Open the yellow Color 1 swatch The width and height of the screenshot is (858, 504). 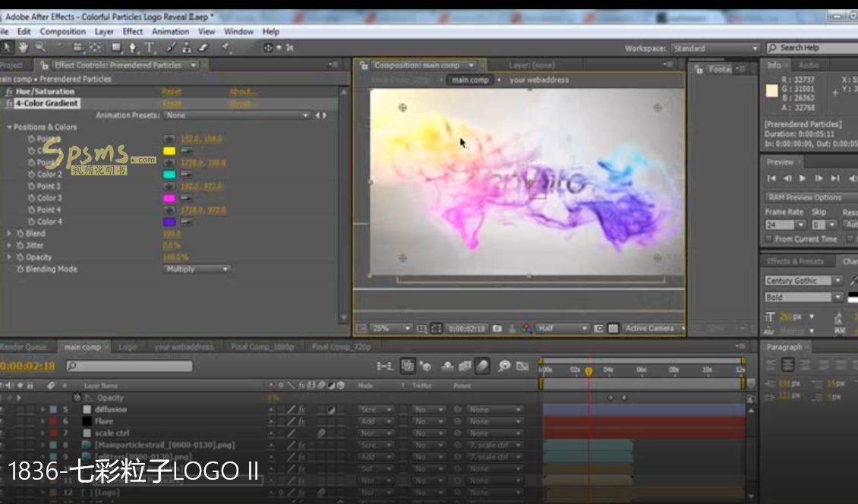coord(169,151)
